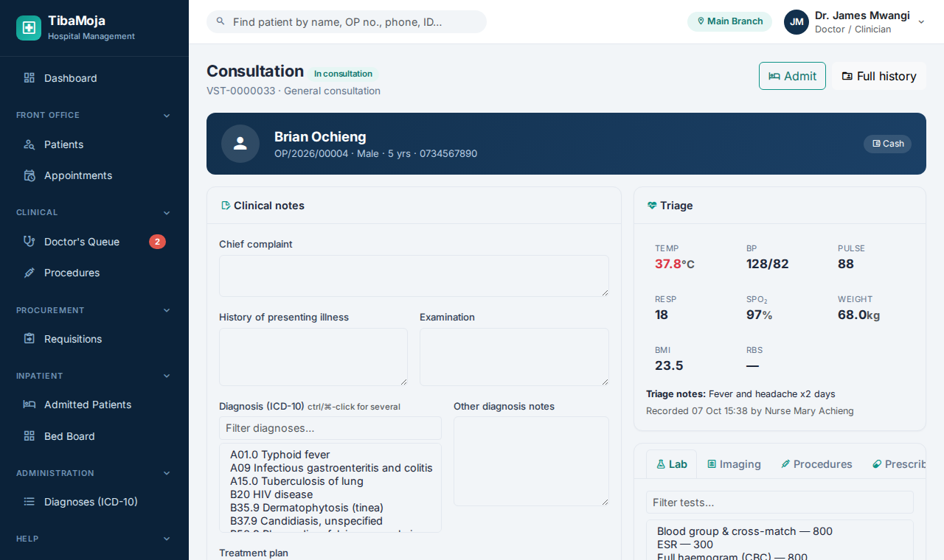Viewport: 944px width, 560px height.
Task: Switch to the Lab tab
Action: tap(671, 464)
